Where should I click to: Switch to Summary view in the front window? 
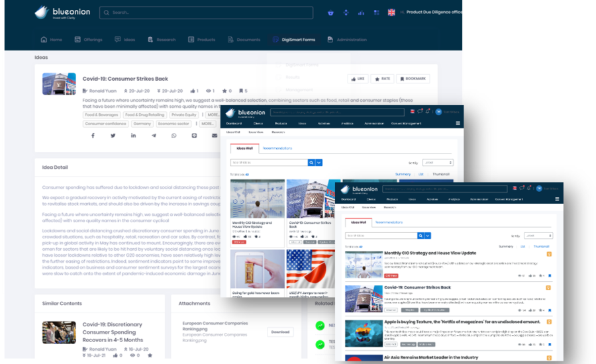click(x=506, y=246)
